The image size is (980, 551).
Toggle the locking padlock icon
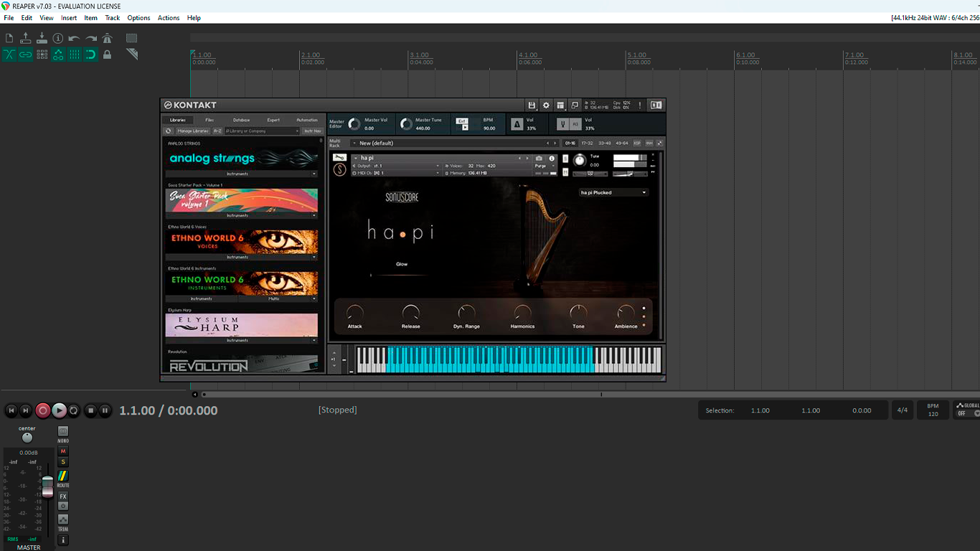tap(108, 55)
